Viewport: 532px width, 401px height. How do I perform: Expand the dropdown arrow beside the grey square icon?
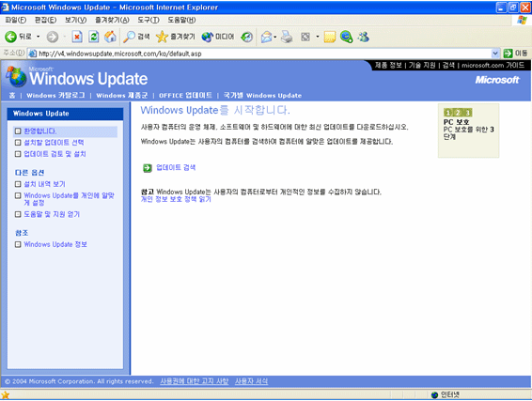click(318, 37)
